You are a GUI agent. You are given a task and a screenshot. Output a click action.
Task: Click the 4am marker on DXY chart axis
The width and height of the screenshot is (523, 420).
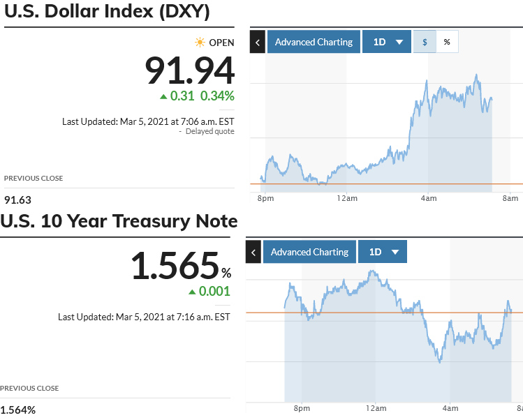pyautogui.click(x=429, y=198)
